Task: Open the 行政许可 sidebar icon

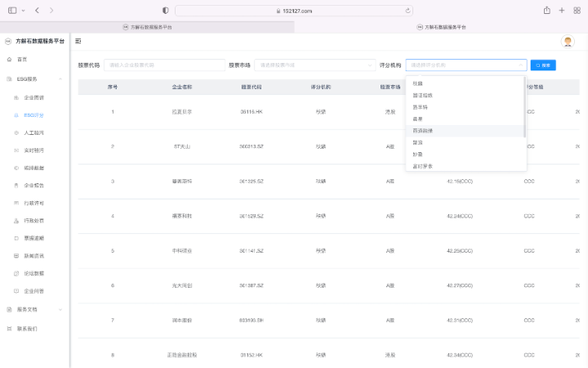Action: [x=16, y=203]
